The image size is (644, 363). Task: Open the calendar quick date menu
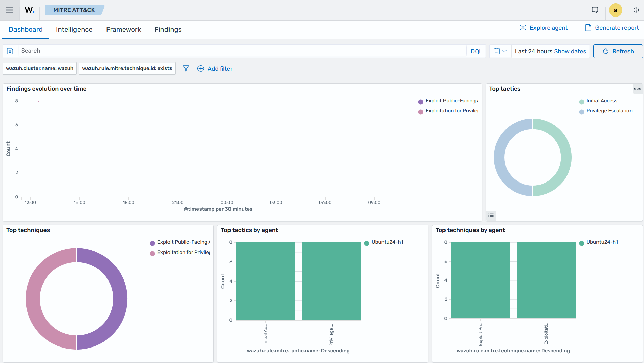(x=500, y=51)
